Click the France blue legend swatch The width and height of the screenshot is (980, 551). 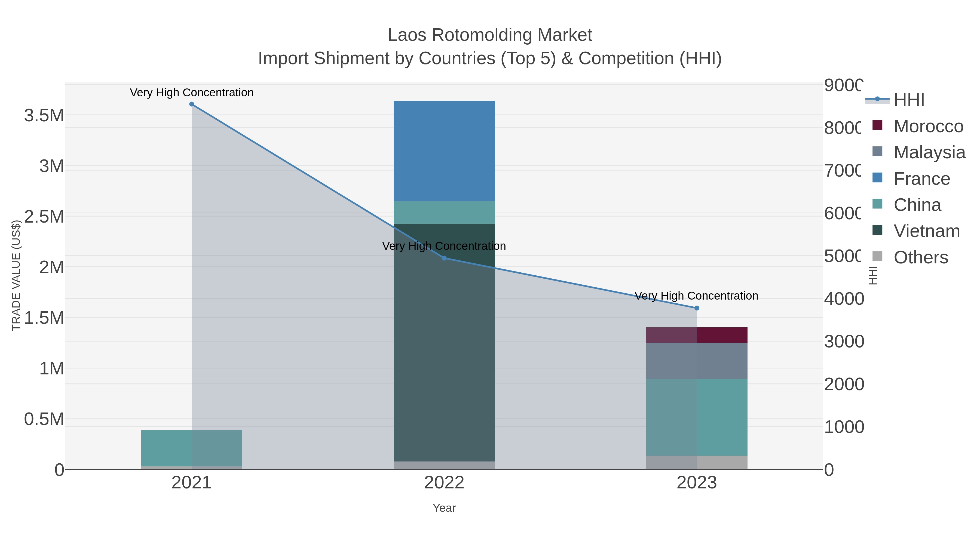click(877, 178)
